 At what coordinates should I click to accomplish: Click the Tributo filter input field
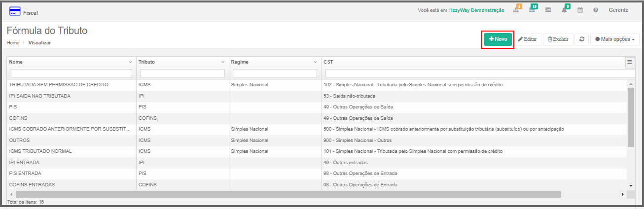tap(182, 73)
